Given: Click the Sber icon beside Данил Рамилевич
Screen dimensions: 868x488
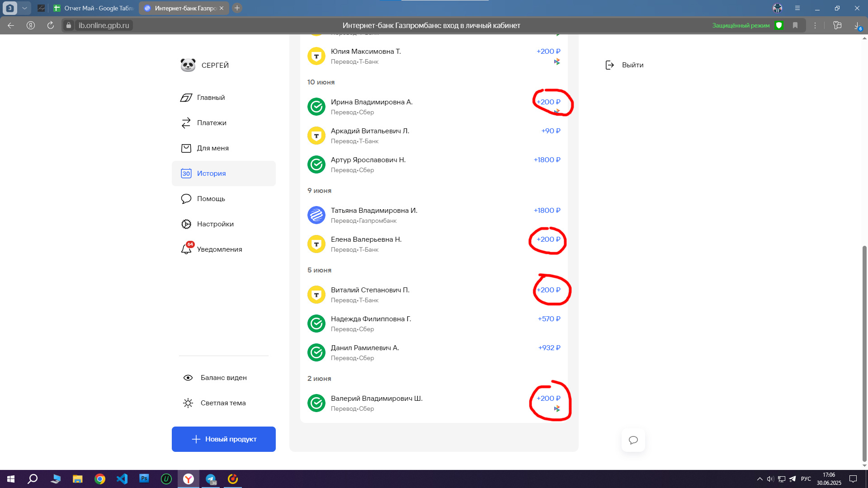Looking at the screenshot, I should click(x=316, y=352).
